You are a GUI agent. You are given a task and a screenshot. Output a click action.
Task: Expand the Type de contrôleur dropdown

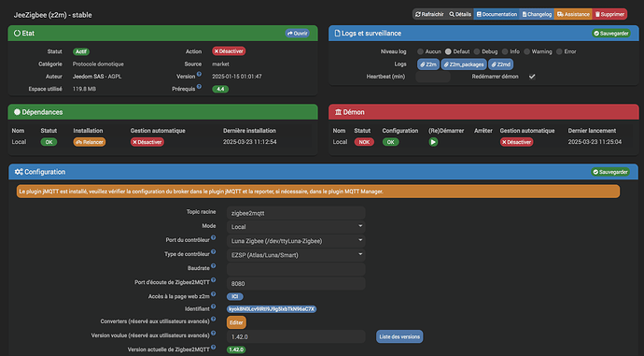click(296, 255)
